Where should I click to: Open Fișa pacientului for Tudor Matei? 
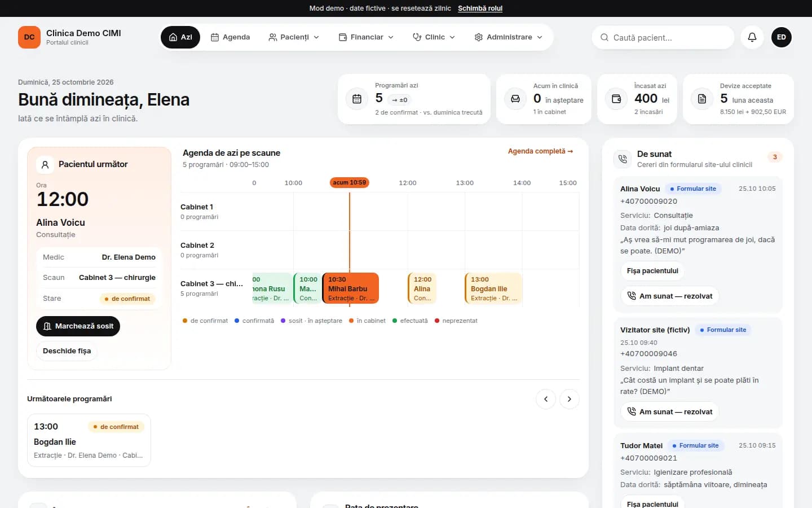(x=652, y=504)
